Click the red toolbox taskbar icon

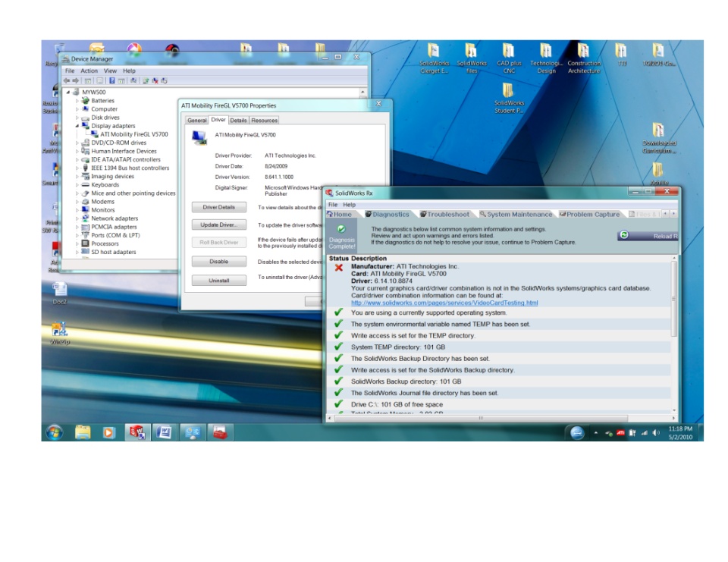(220, 432)
